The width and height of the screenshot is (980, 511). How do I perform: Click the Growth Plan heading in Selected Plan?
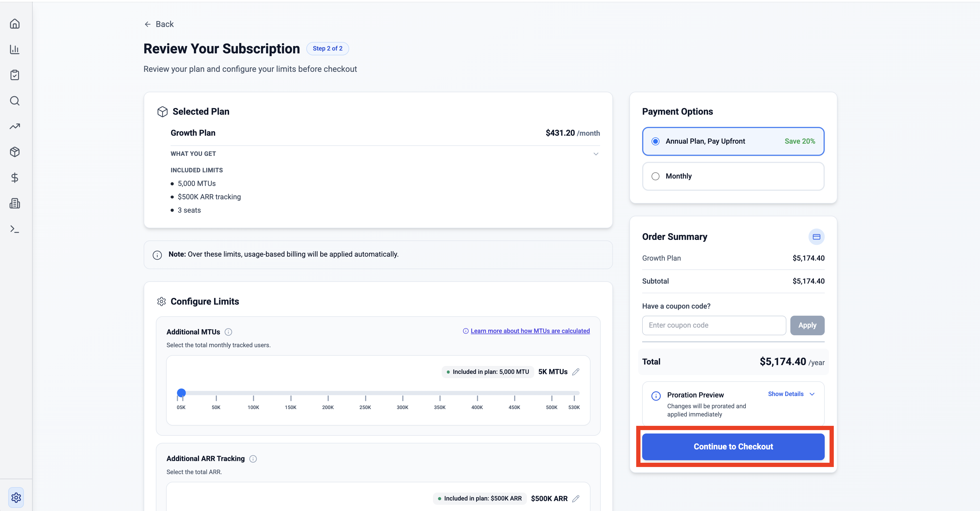pos(193,133)
